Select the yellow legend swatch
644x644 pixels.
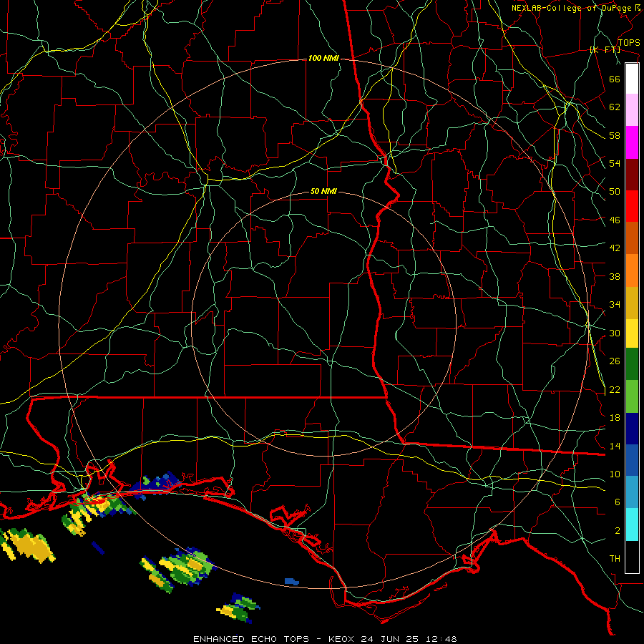click(x=632, y=333)
